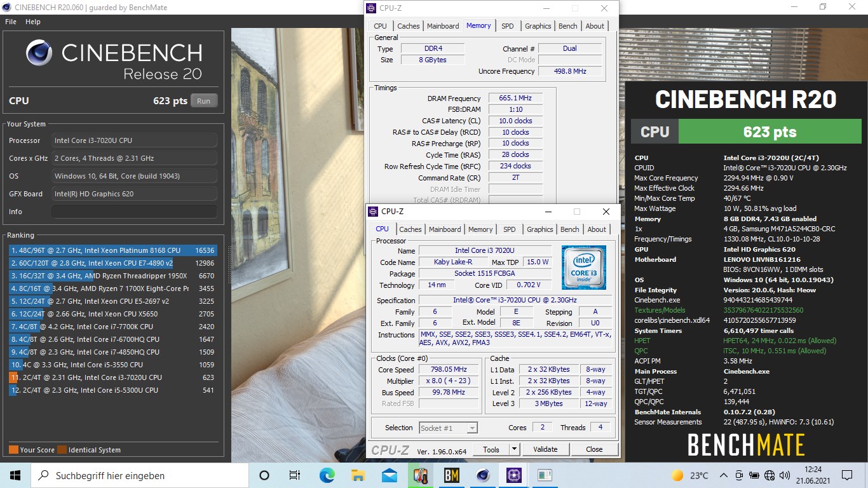Click the taskbar search box

[x=140, y=475]
